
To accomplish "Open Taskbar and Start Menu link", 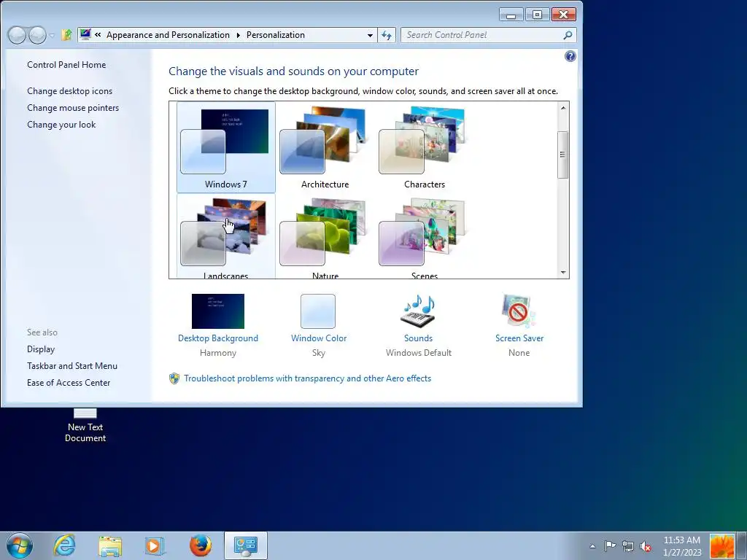I will pos(72,366).
